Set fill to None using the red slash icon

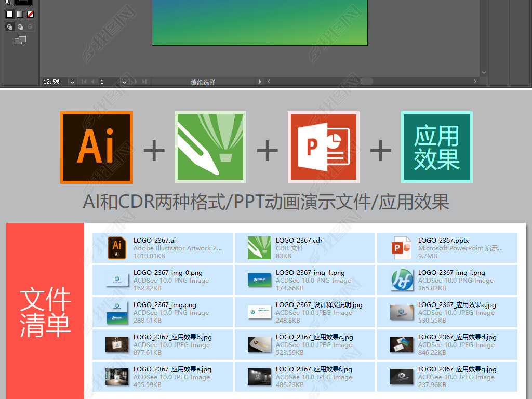pyautogui.click(x=30, y=15)
